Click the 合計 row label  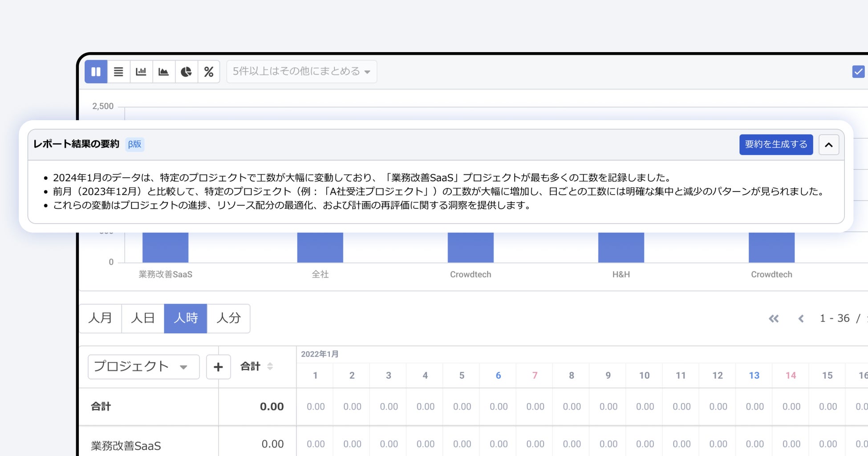point(101,406)
